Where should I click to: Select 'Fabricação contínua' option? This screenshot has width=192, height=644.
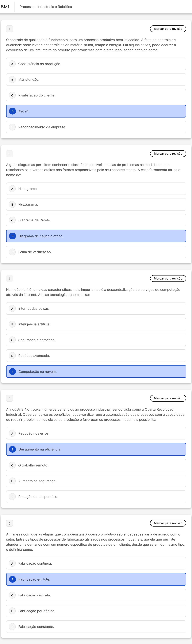click(x=96, y=563)
